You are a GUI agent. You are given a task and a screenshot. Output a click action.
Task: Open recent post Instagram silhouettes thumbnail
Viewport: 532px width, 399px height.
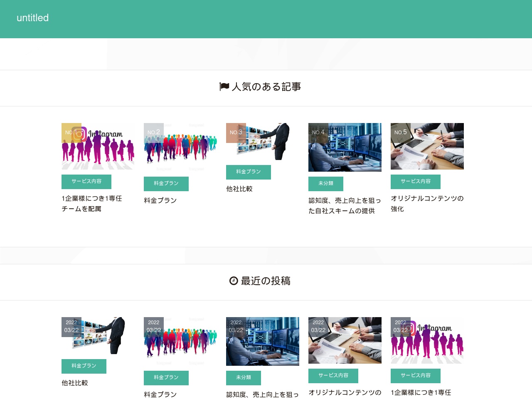[x=427, y=340]
